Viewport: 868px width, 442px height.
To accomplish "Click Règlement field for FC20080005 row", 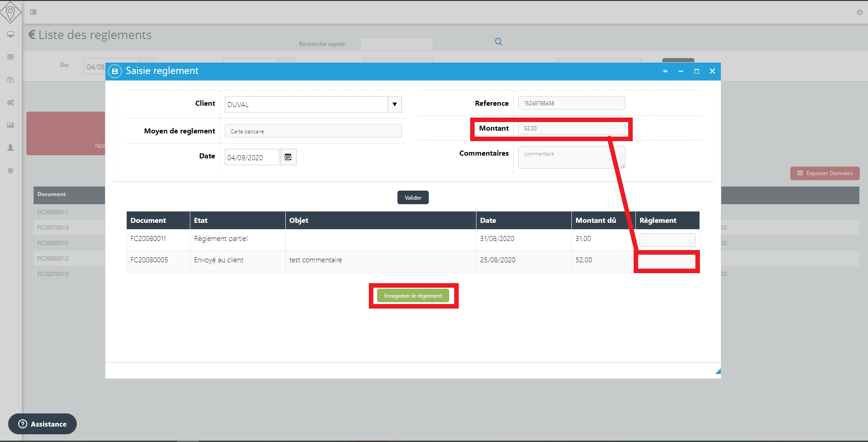I will (x=667, y=261).
